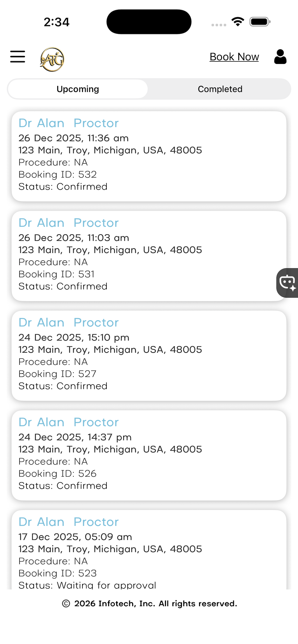Tap the cellular signal dots
298x644 pixels.
pos(219,25)
